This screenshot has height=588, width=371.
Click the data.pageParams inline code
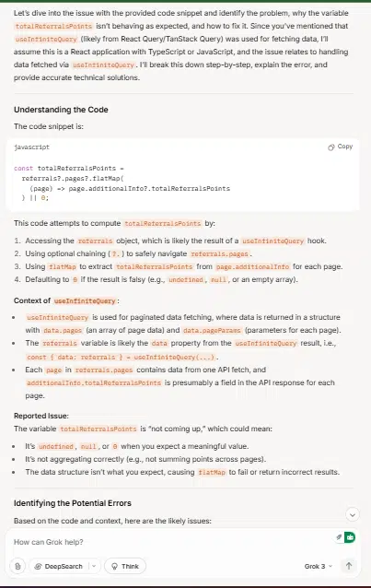point(212,330)
